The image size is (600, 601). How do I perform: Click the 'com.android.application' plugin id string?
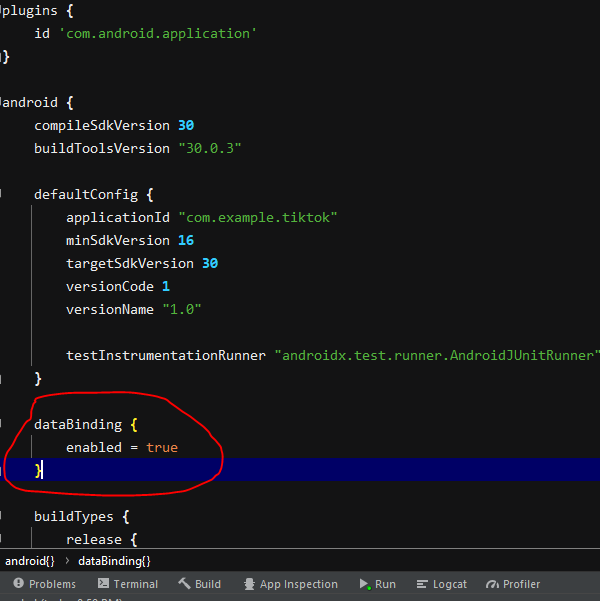(x=158, y=34)
